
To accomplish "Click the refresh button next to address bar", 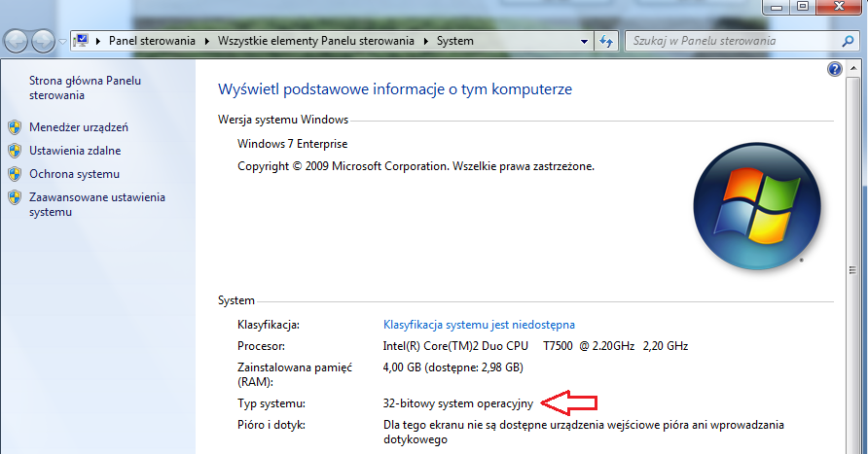I will click(x=606, y=41).
